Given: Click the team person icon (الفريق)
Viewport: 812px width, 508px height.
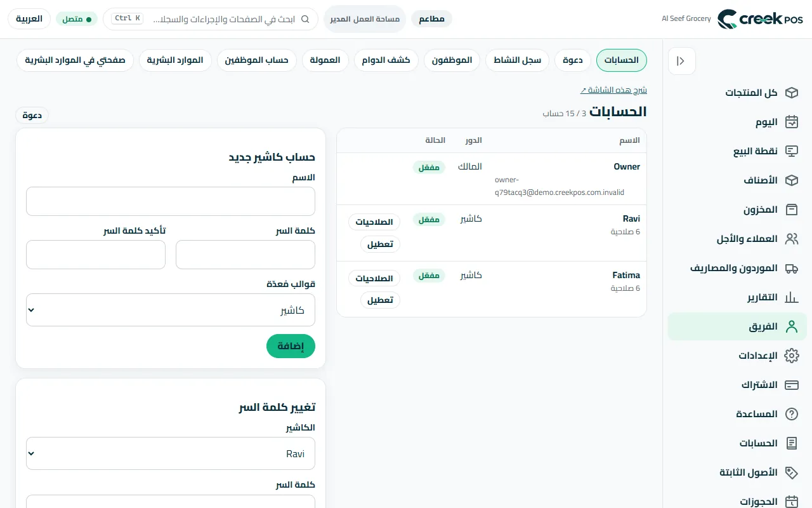Looking at the screenshot, I should pos(791,326).
